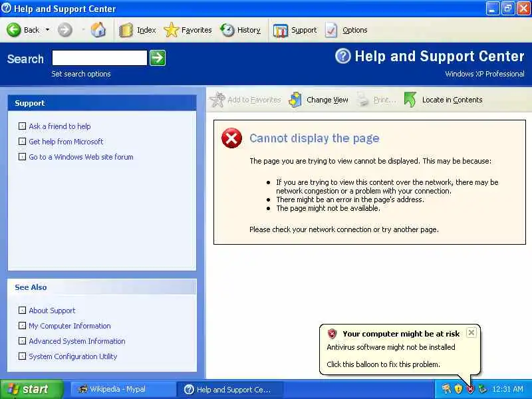Click the title bar question mark icon
The width and height of the screenshot is (532, 399).
coord(6,9)
